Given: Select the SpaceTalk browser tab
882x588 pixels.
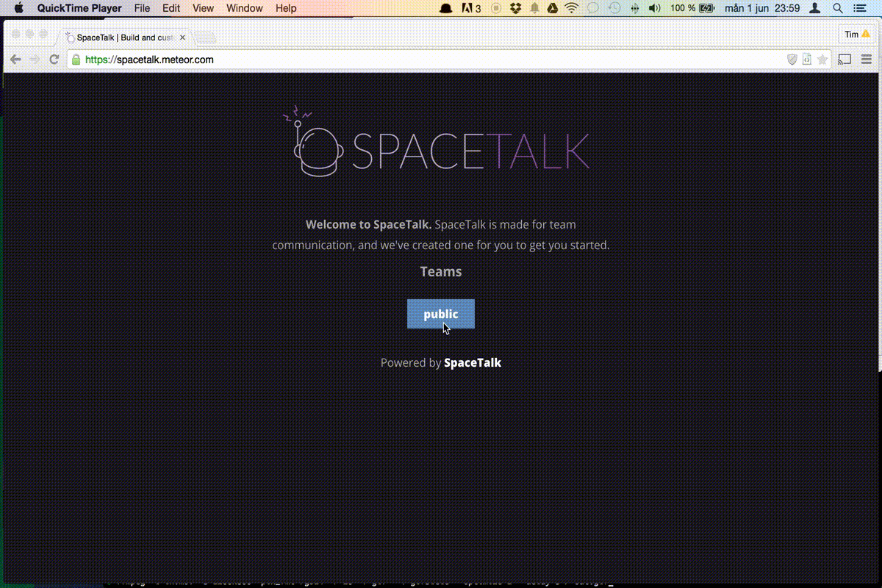Looking at the screenshot, I should pyautogui.click(x=125, y=37).
